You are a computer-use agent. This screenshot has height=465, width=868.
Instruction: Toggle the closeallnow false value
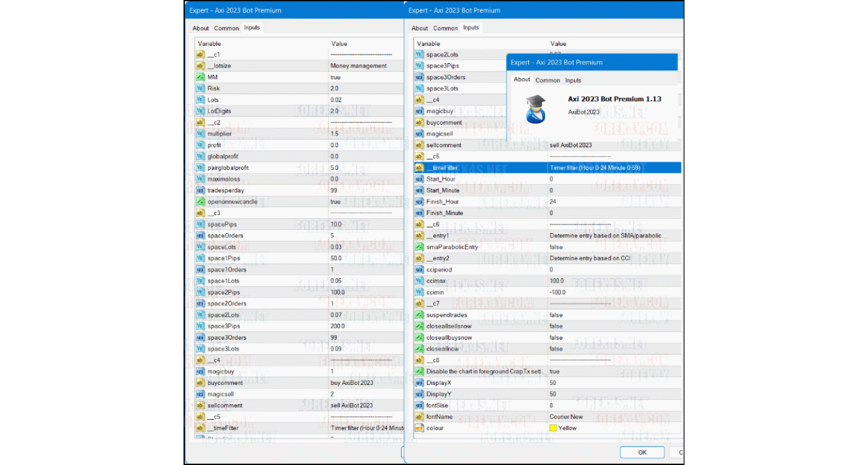[x=556, y=349]
